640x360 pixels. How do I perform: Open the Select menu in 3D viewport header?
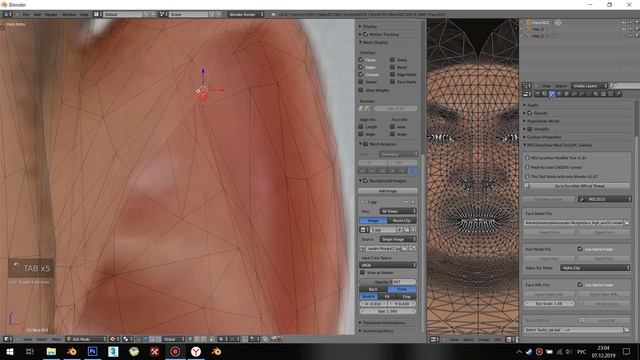[42, 339]
